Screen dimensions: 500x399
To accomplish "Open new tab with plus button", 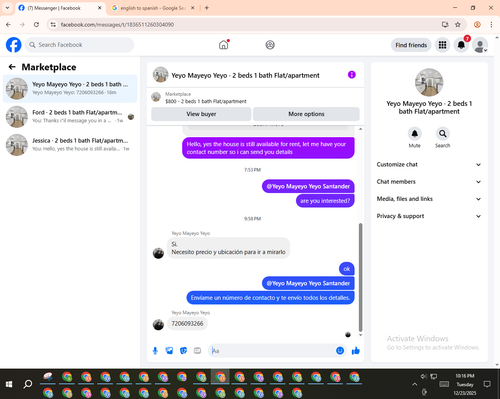I will pos(207,8).
